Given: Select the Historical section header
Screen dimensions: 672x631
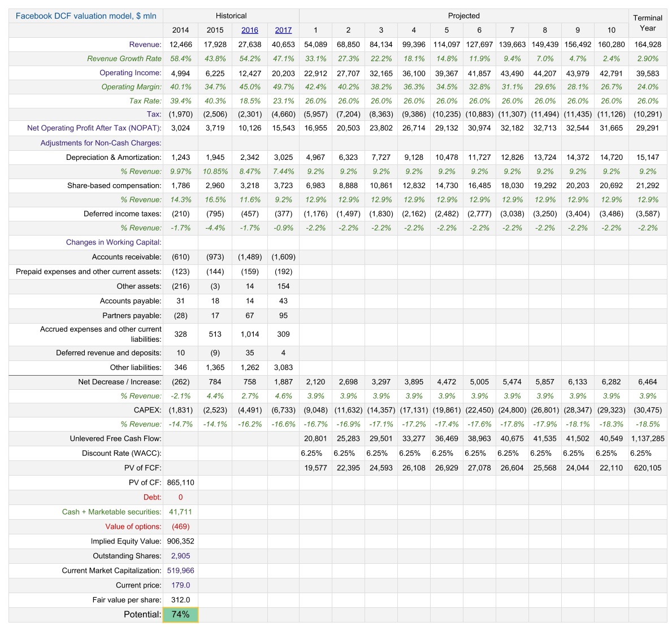Looking at the screenshot, I should [231, 16].
